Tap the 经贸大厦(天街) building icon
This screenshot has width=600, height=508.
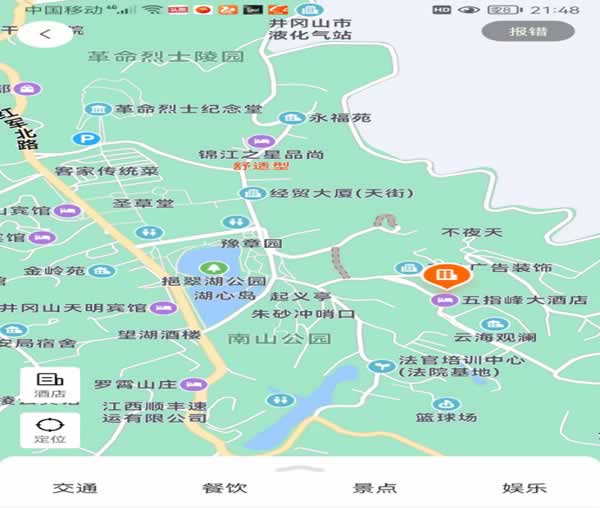(x=252, y=193)
